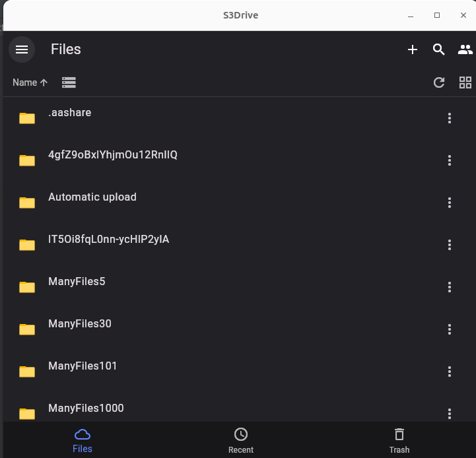Viewport: 476px width, 458px height.
Task: Switch to the Recent tab
Action: coord(241,441)
